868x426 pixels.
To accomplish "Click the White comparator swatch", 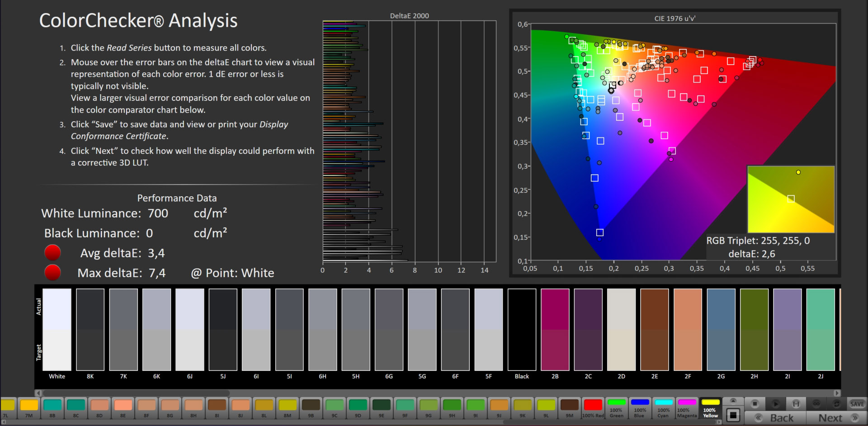I will tap(57, 330).
